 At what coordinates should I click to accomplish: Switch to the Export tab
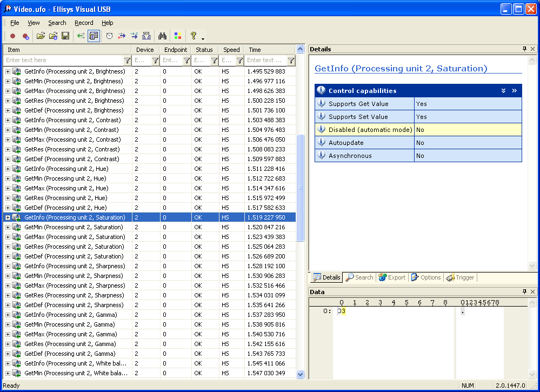pos(392,277)
